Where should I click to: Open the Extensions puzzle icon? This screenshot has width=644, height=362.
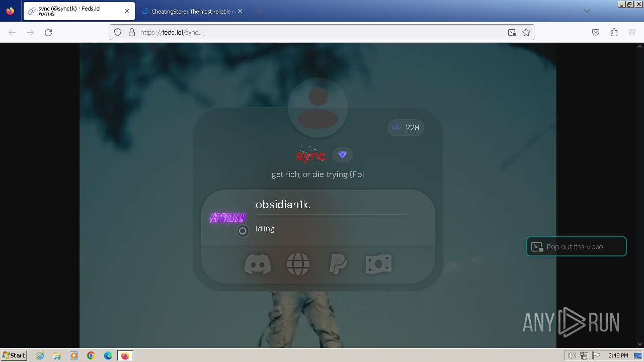pos(614,32)
